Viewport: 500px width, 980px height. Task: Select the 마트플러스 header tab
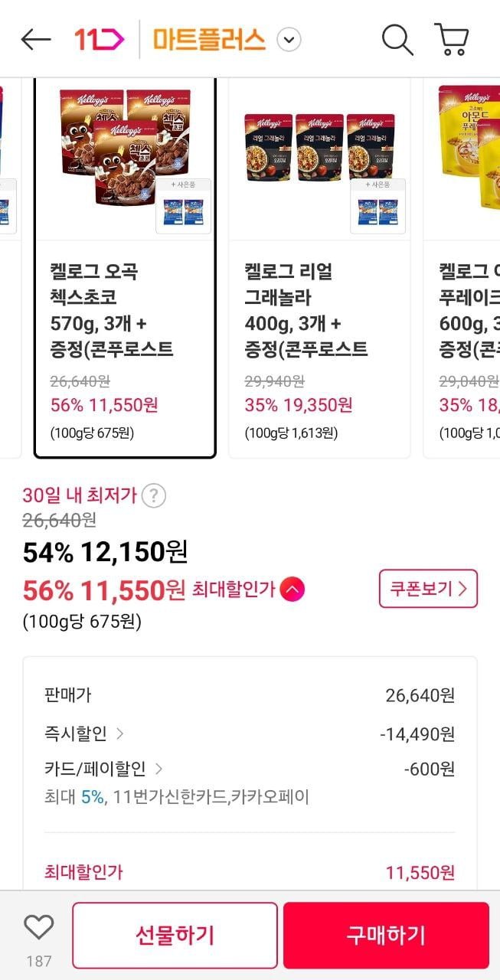(x=209, y=40)
